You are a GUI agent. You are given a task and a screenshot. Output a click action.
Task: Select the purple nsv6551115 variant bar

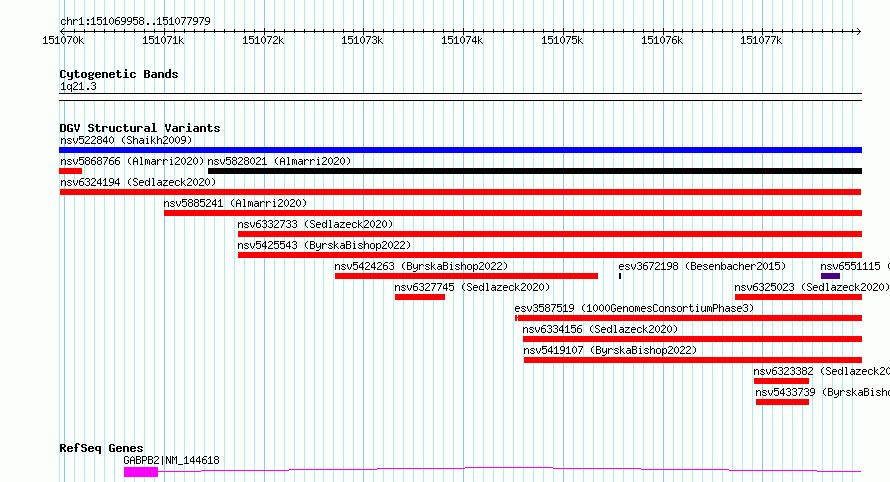coord(830,276)
